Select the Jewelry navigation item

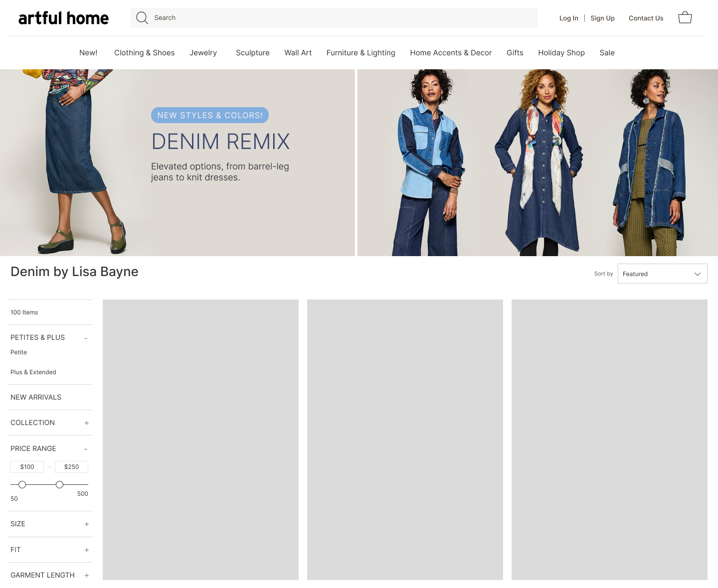pos(203,53)
